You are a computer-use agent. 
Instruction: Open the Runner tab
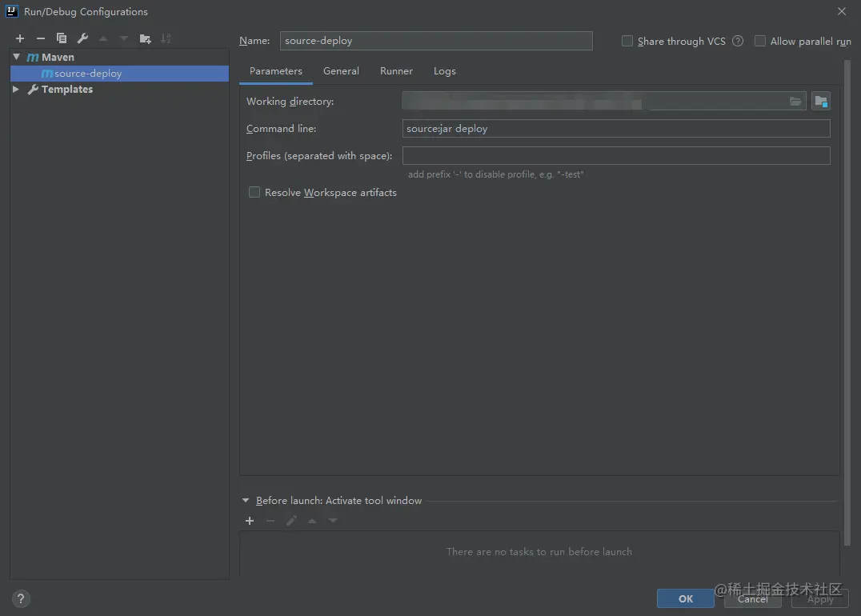[396, 71]
